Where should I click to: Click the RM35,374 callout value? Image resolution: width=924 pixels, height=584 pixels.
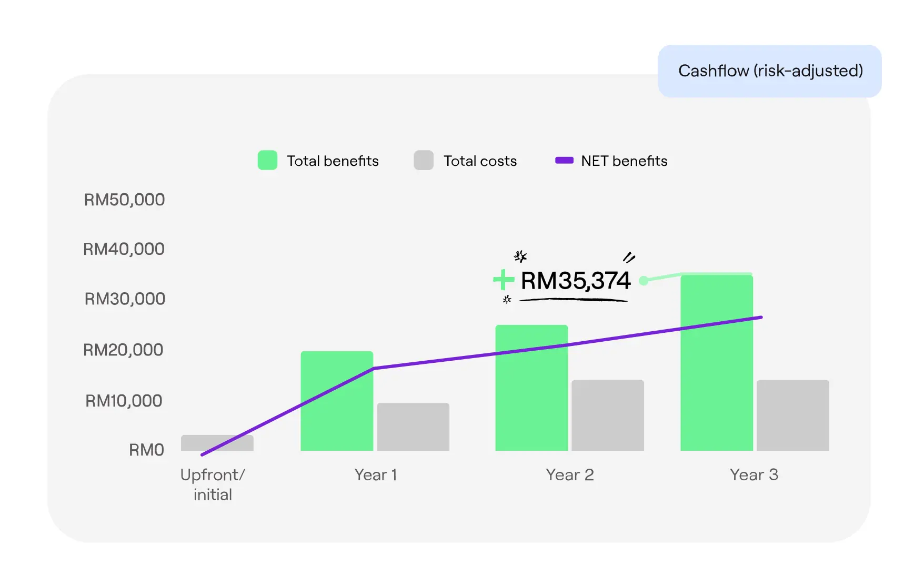tap(575, 281)
